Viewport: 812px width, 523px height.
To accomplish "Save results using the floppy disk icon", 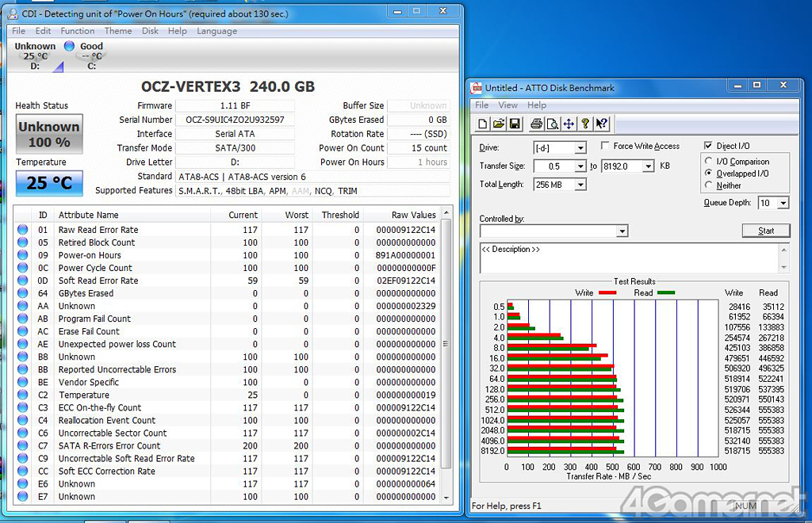I will pyautogui.click(x=515, y=124).
